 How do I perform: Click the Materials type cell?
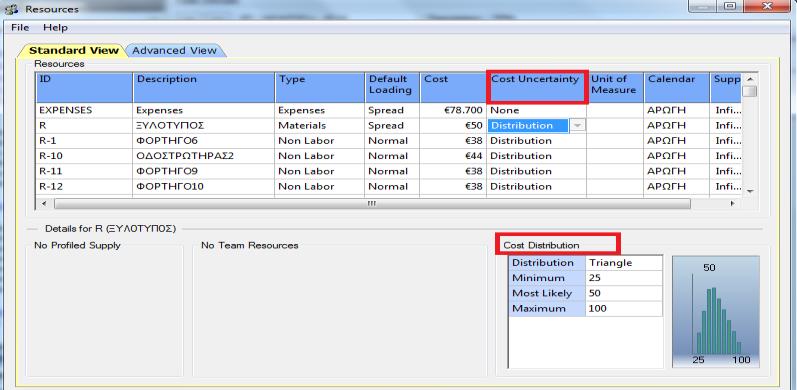tap(320, 126)
